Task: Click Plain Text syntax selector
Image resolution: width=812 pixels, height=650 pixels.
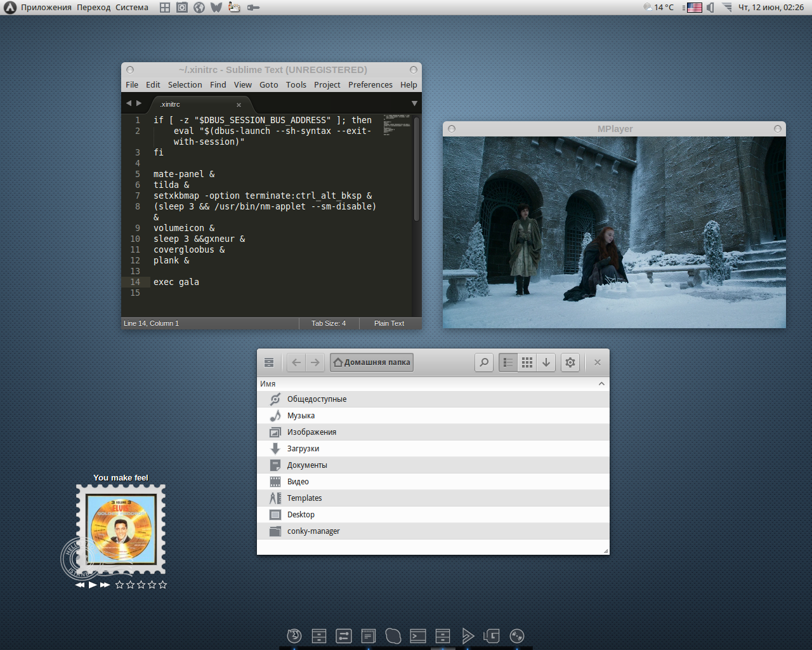Action: (389, 323)
